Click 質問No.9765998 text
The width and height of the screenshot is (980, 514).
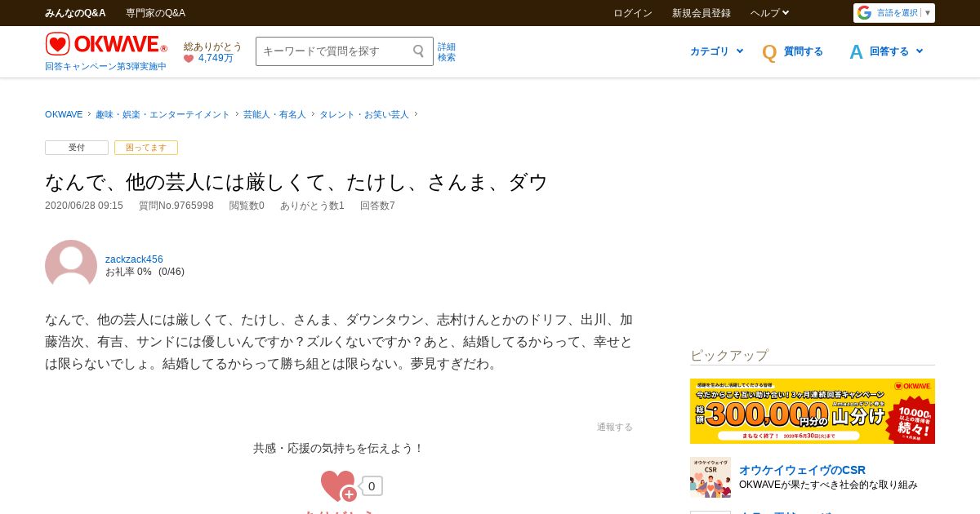[176, 206]
